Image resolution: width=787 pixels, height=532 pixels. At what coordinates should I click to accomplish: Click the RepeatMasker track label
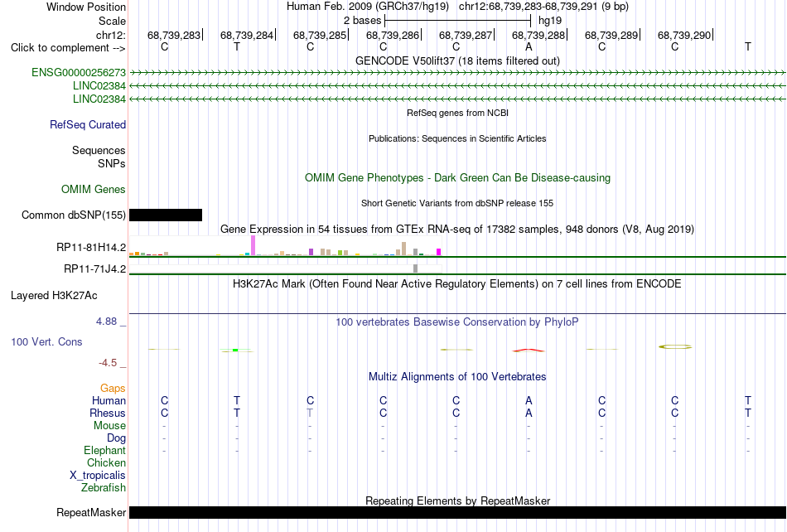[91, 512]
